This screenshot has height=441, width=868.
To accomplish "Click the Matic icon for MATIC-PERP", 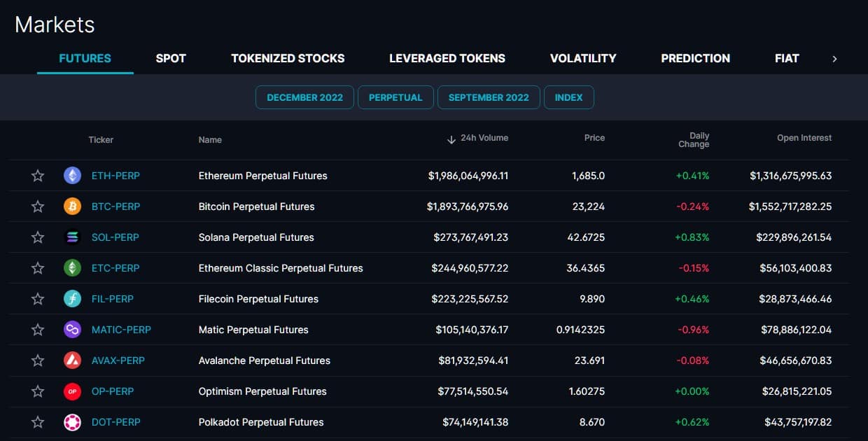I will coord(72,330).
